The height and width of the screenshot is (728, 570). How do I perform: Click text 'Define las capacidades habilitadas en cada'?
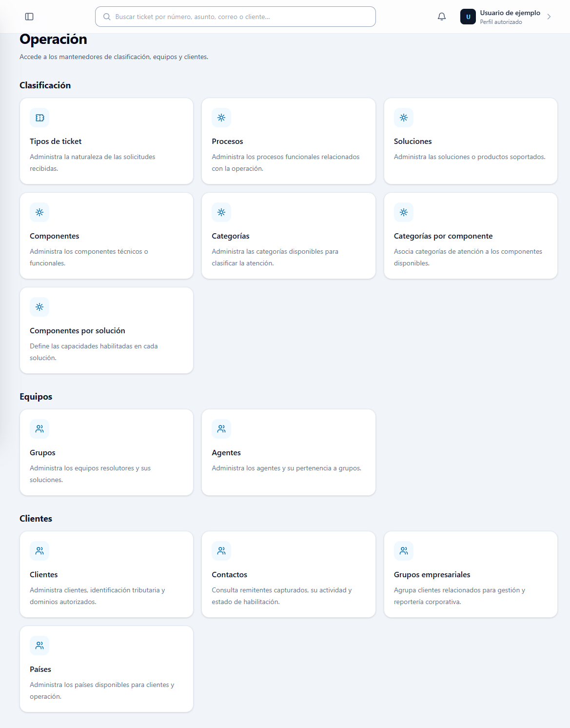pos(94,346)
